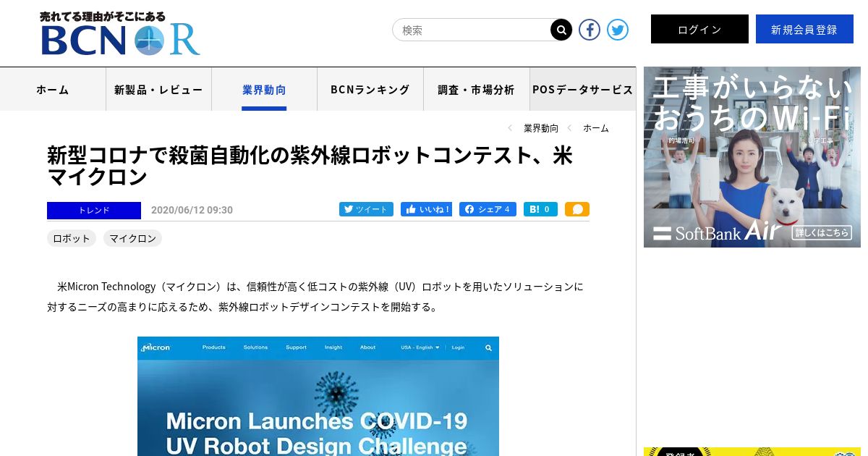Share via the ツイート button

click(x=366, y=209)
